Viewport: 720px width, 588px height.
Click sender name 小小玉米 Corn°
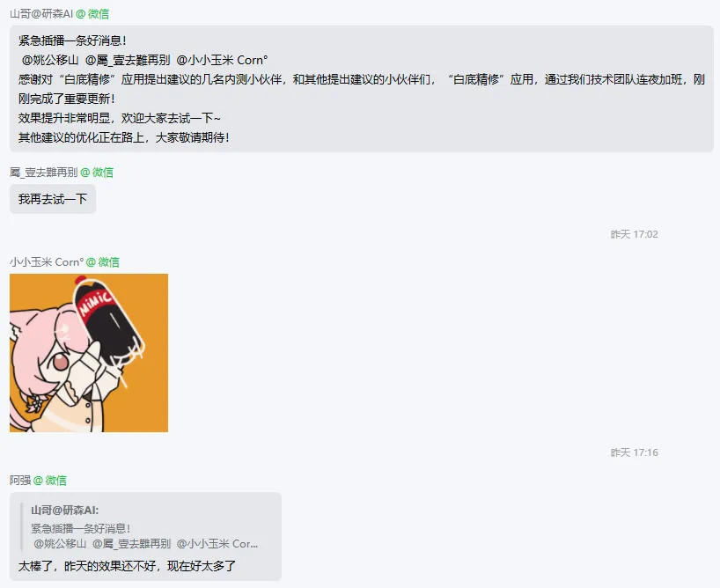tap(47, 261)
